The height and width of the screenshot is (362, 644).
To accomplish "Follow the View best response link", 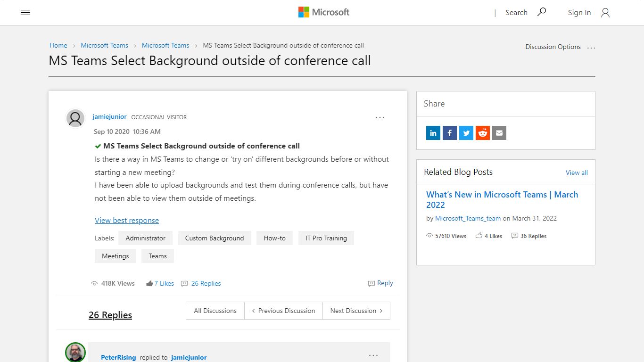I will tap(127, 220).
